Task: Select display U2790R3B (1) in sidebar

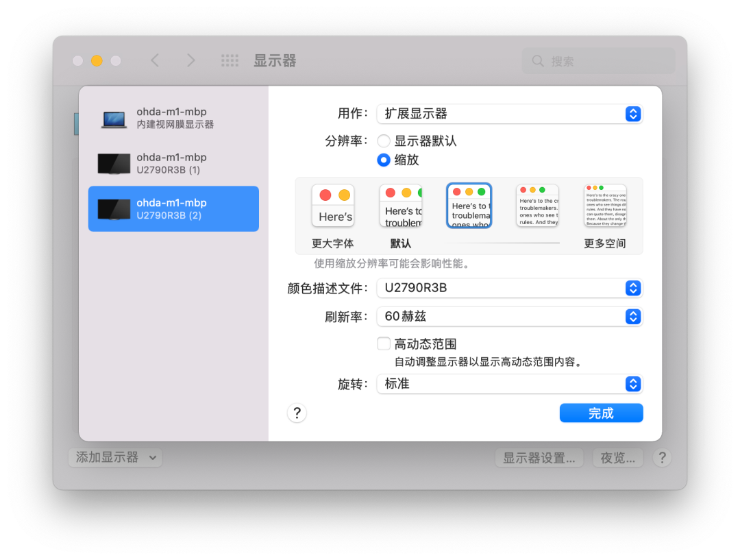Action: tap(173, 163)
